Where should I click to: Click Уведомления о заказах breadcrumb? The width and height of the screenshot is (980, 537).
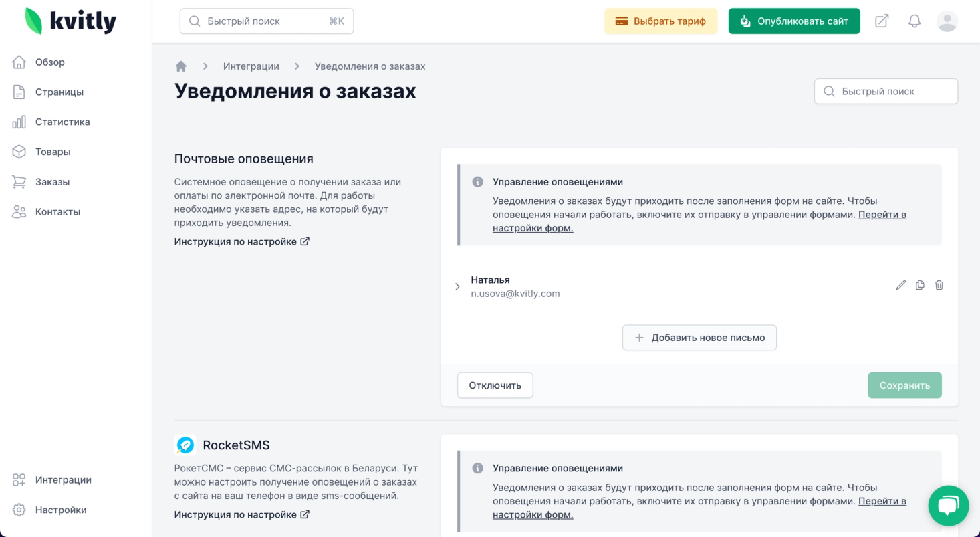[x=370, y=66]
